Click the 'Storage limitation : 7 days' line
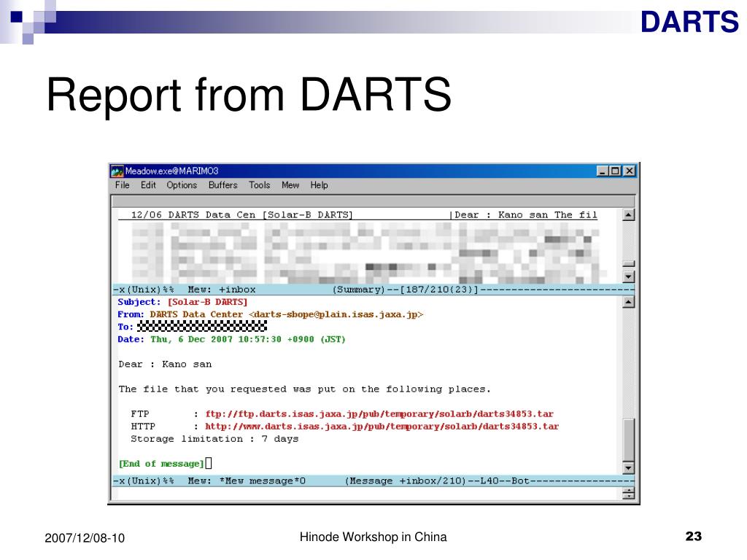Screen dimensions: 747x560 tap(214, 438)
